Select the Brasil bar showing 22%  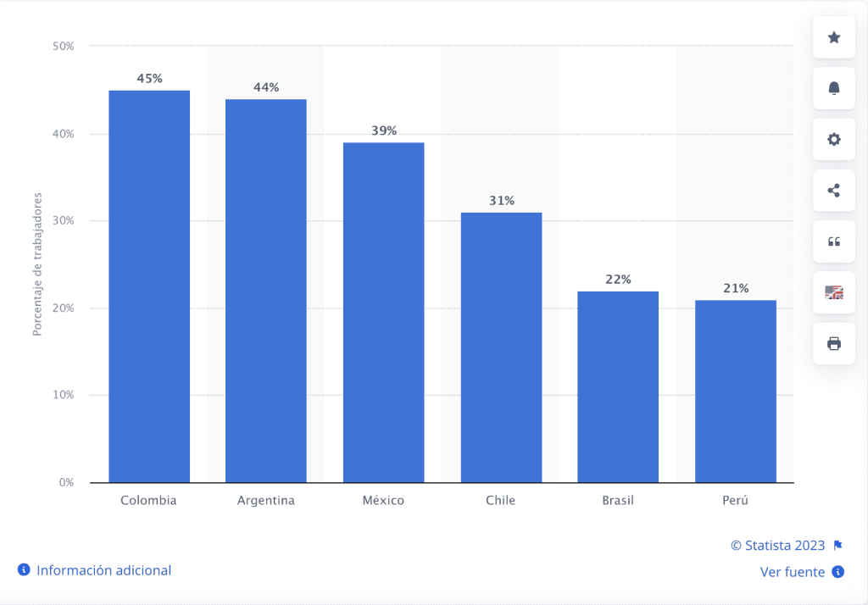click(x=618, y=386)
